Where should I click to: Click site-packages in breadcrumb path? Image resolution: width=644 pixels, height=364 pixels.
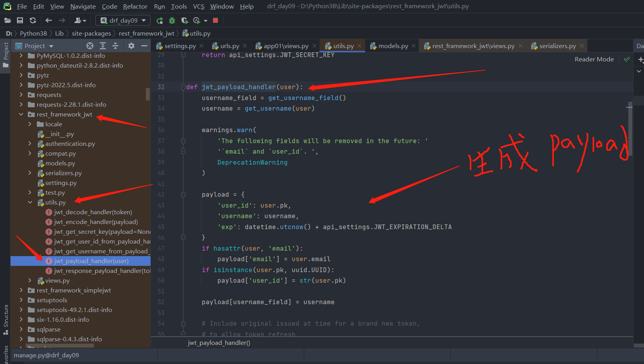pyautogui.click(x=91, y=34)
